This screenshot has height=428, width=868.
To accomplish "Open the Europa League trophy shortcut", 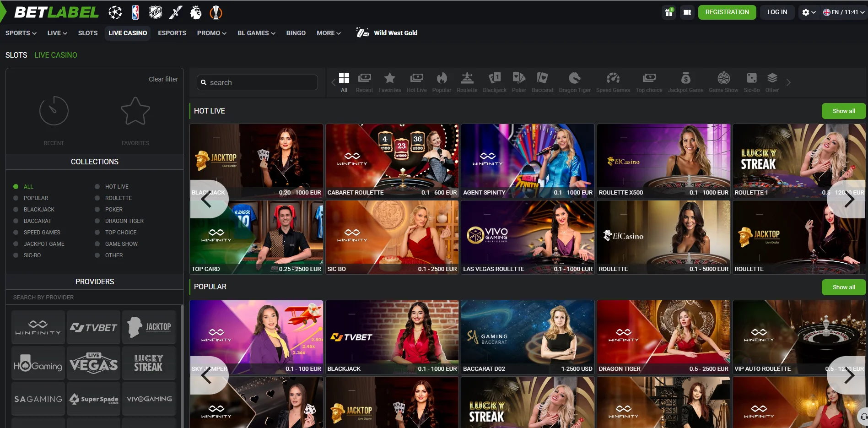I will 216,12.
